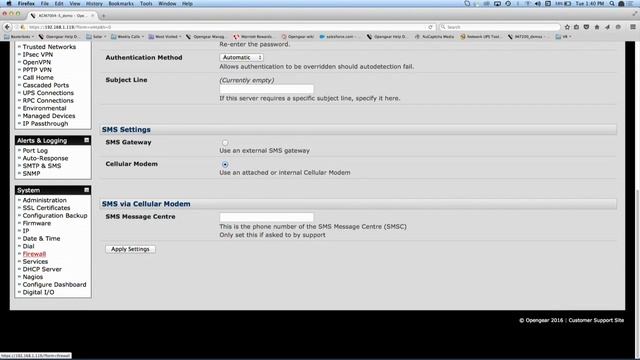This screenshot has width=640, height=360.
Task: Bookmark this page with the star icon
Action: [x=567, y=27]
